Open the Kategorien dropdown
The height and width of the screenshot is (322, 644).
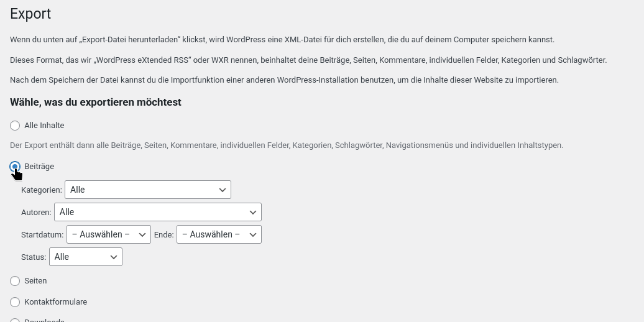[147, 190]
